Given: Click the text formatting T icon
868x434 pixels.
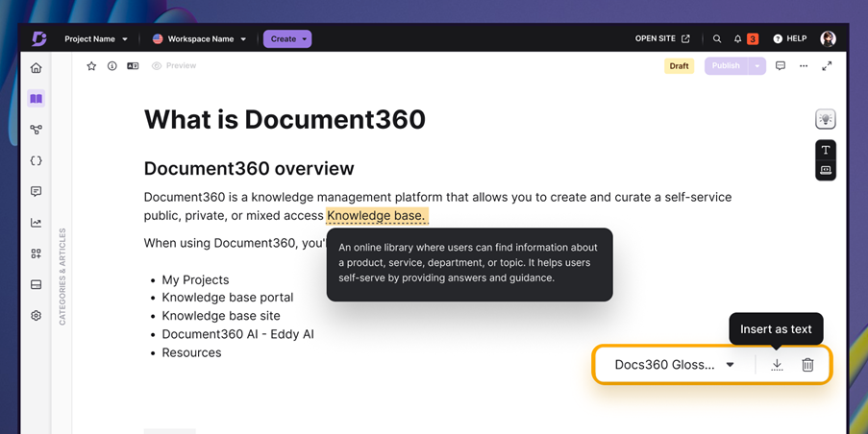Looking at the screenshot, I should click(x=826, y=150).
